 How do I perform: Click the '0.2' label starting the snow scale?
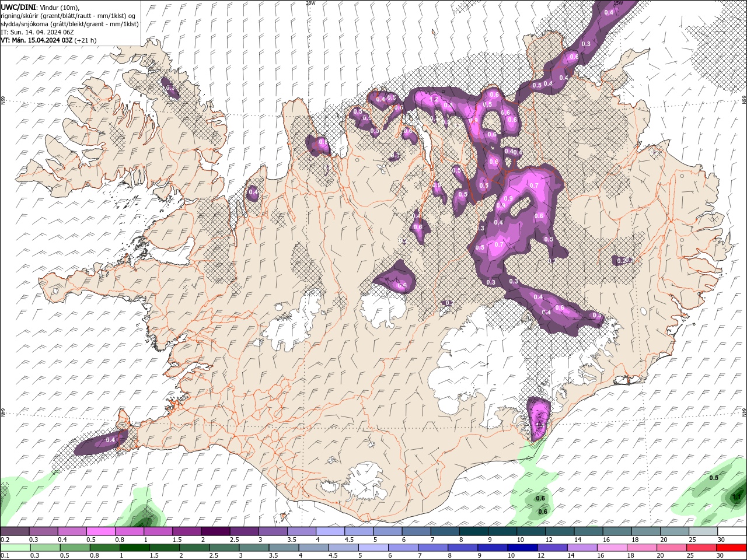tap(5, 540)
